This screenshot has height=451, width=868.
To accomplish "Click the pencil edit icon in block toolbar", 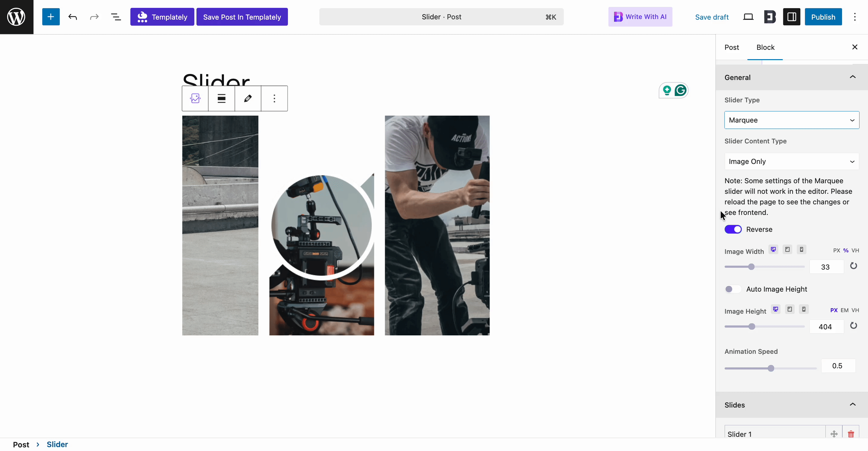I will point(248,98).
